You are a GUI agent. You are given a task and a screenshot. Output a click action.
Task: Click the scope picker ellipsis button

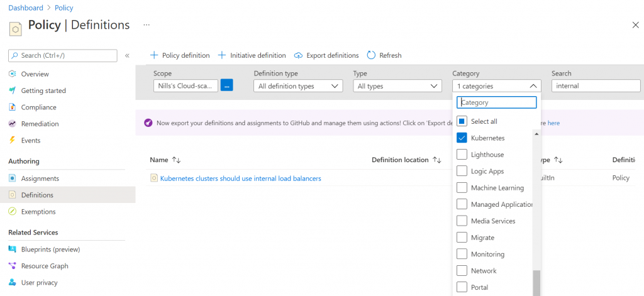pyautogui.click(x=226, y=85)
